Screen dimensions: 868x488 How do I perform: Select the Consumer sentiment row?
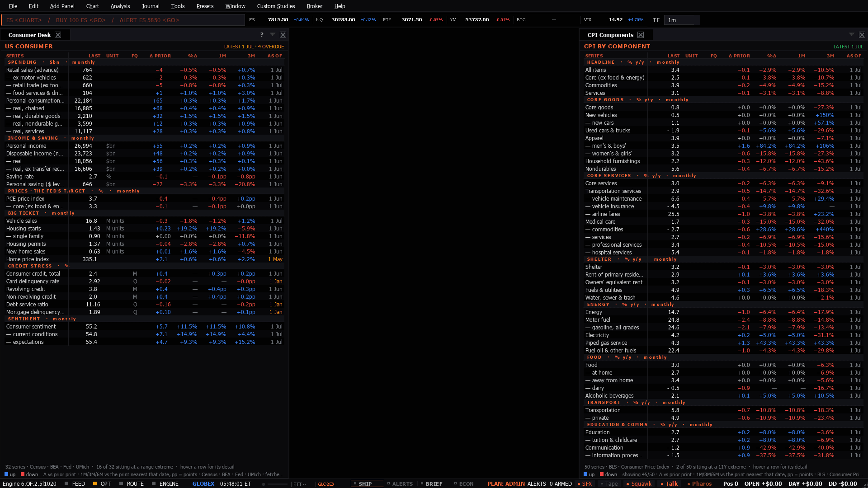[144, 326]
